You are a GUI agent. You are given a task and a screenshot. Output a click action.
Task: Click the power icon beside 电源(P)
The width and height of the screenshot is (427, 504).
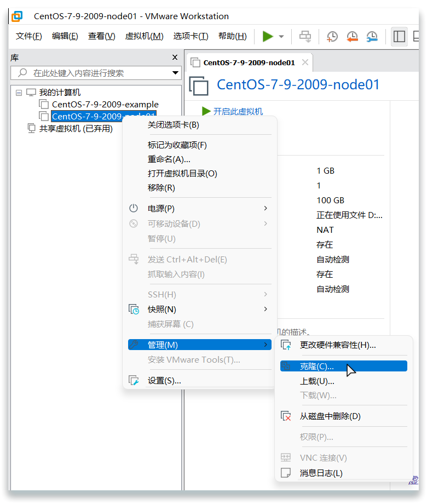coord(134,208)
